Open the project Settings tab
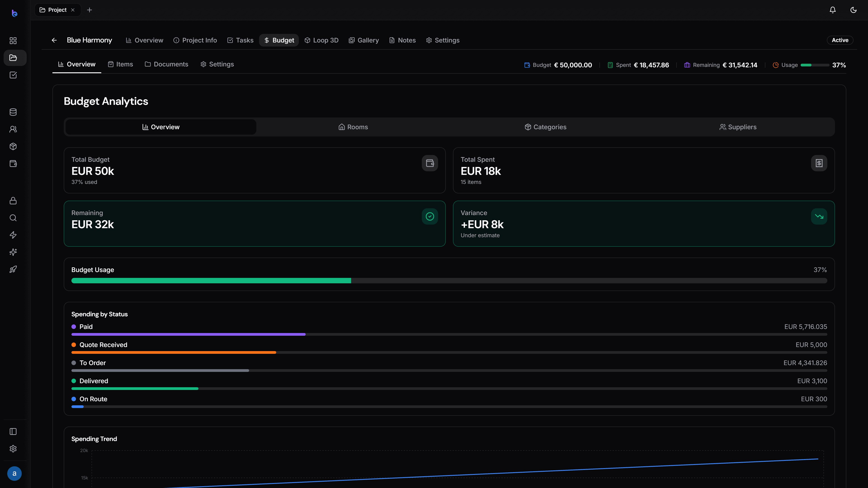 point(443,40)
